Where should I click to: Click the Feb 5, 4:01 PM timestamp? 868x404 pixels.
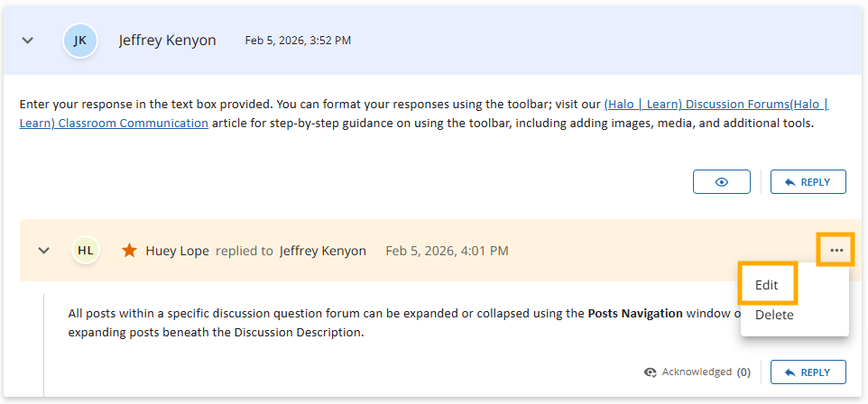click(447, 251)
